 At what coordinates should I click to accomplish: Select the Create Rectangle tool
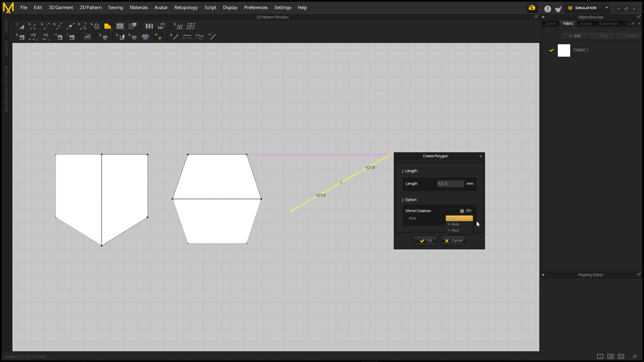[120, 26]
